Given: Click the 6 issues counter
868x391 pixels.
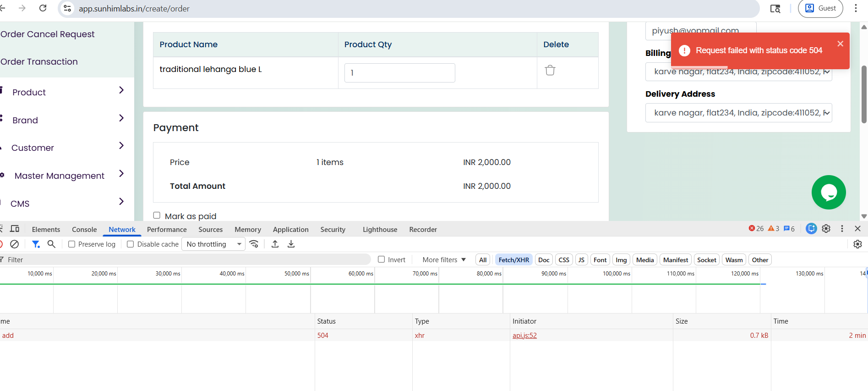Looking at the screenshot, I should click(789, 228).
